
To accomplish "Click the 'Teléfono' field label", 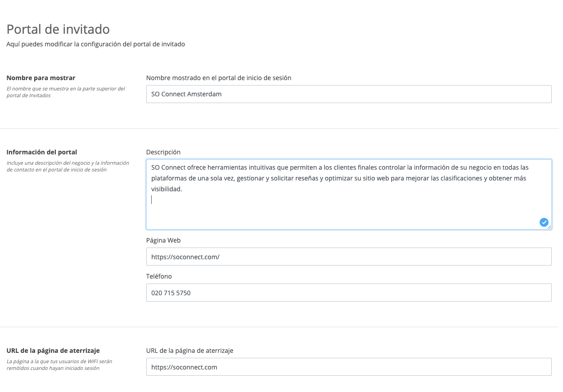I will [159, 276].
